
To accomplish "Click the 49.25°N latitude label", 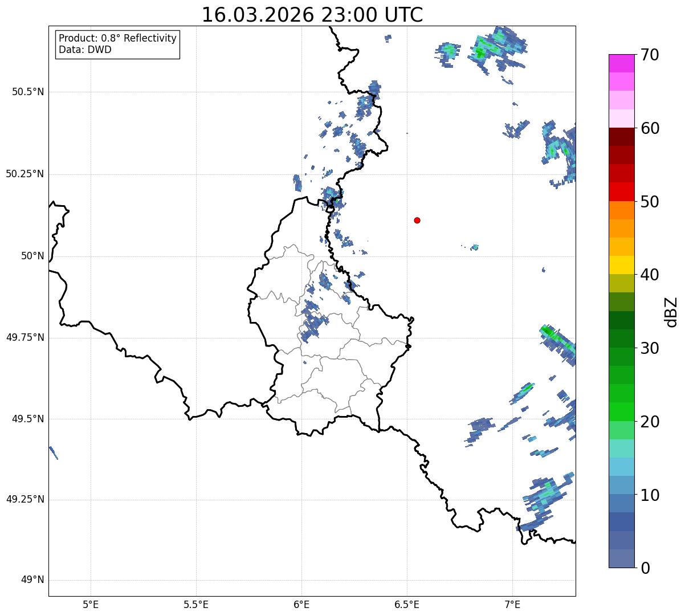I will [x=25, y=500].
